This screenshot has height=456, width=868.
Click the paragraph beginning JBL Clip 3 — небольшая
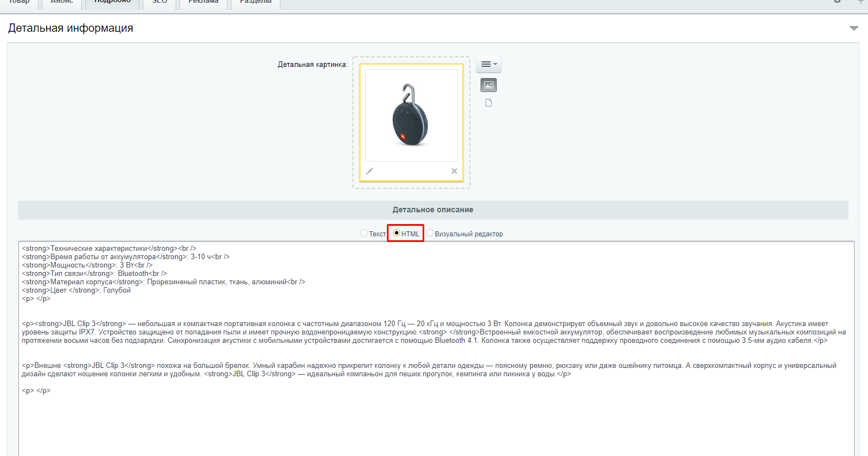[434, 332]
